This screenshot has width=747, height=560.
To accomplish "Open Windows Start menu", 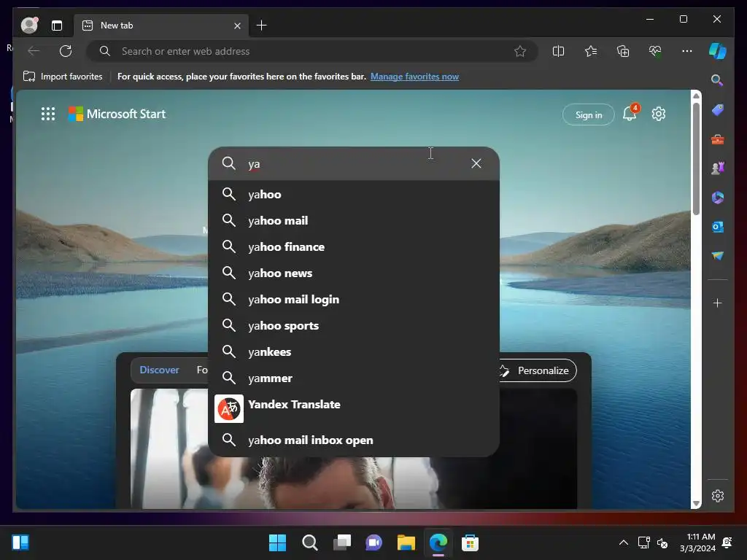I will tap(277, 542).
